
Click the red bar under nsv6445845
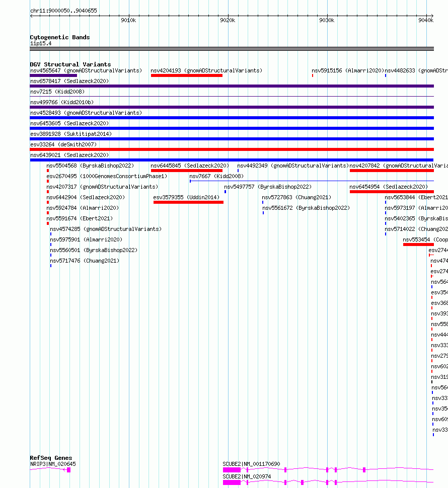(x=186, y=171)
